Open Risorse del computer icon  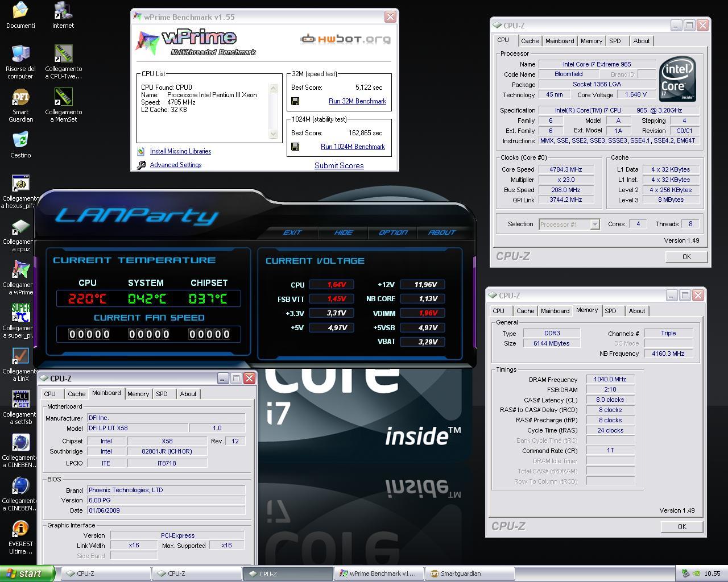[x=20, y=54]
